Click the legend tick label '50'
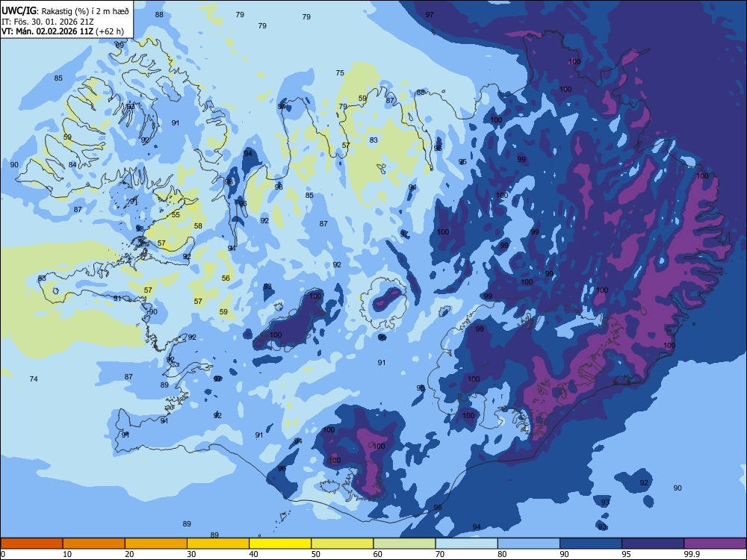Screen dimensions: 747x560 (x=316, y=554)
